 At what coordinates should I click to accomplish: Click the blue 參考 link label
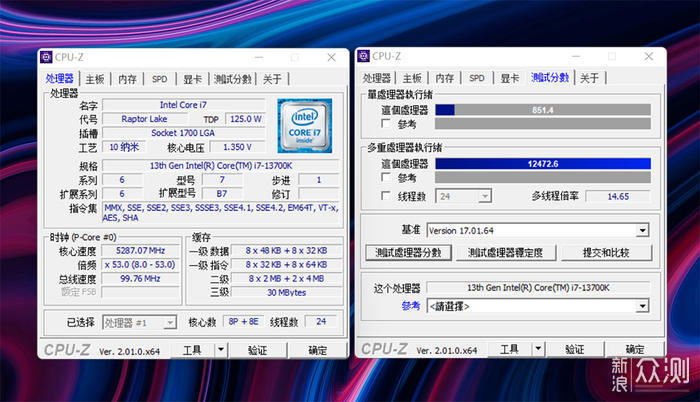[x=411, y=306]
